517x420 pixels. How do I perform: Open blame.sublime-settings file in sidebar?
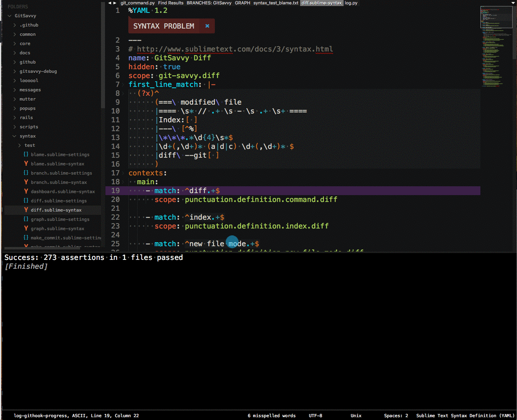point(60,154)
